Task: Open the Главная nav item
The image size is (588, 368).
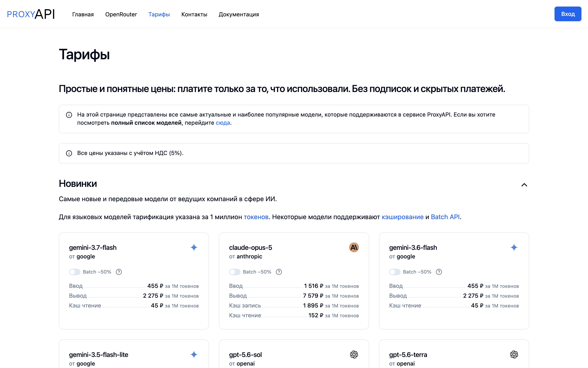Action: (83, 14)
